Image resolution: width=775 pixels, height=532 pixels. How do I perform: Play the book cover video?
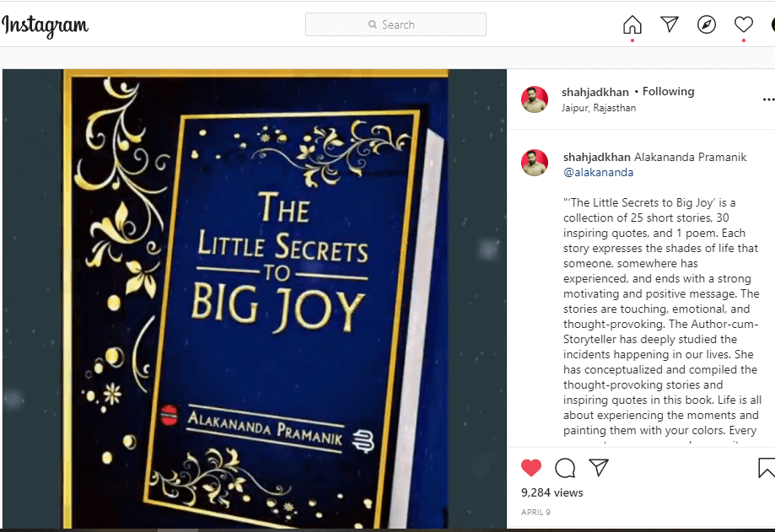click(255, 298)
